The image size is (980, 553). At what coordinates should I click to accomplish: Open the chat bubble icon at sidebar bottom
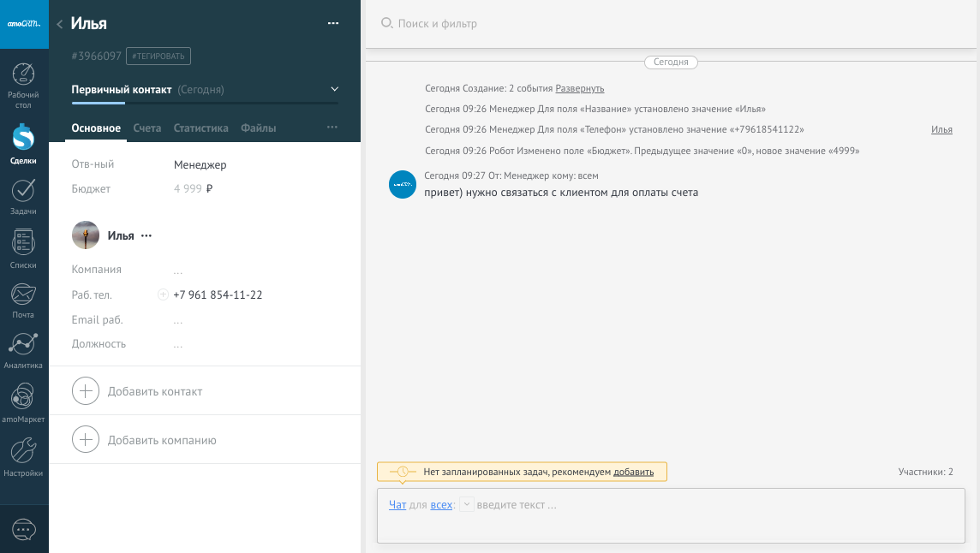tap(24, 530)
